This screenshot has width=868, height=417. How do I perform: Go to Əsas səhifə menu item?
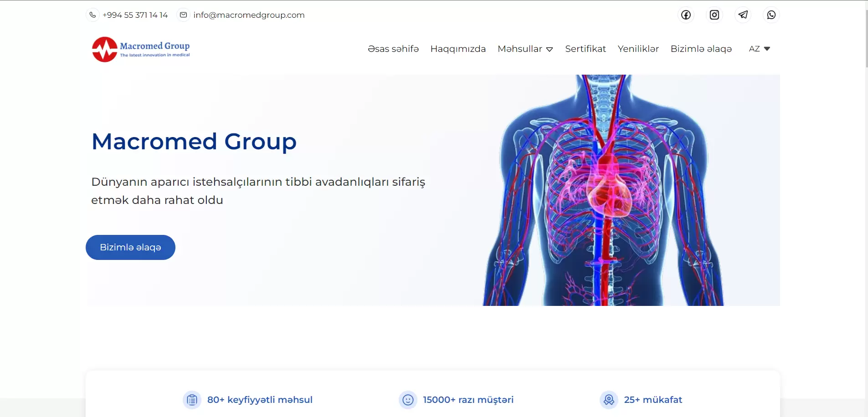click(x=393, y=49)
